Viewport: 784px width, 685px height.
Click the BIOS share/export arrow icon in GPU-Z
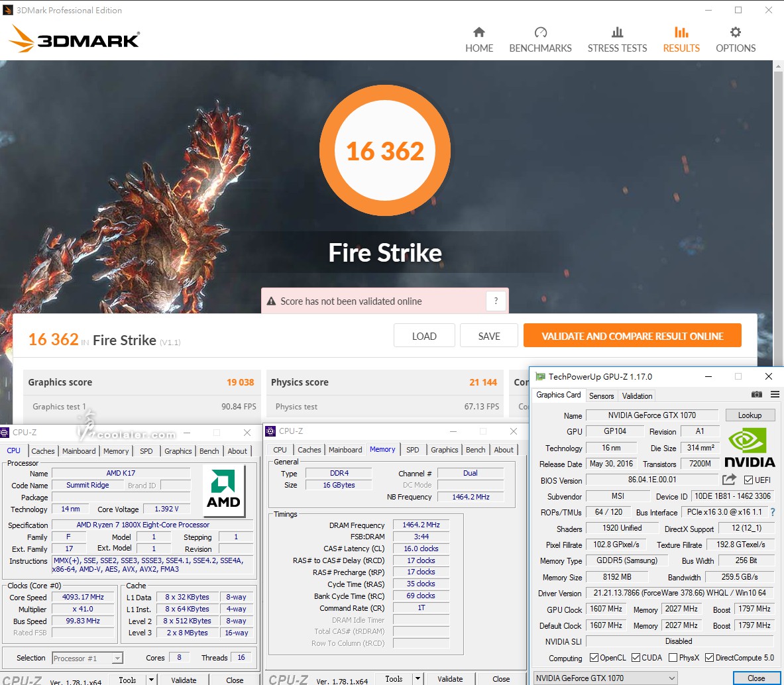pos(730,480)
